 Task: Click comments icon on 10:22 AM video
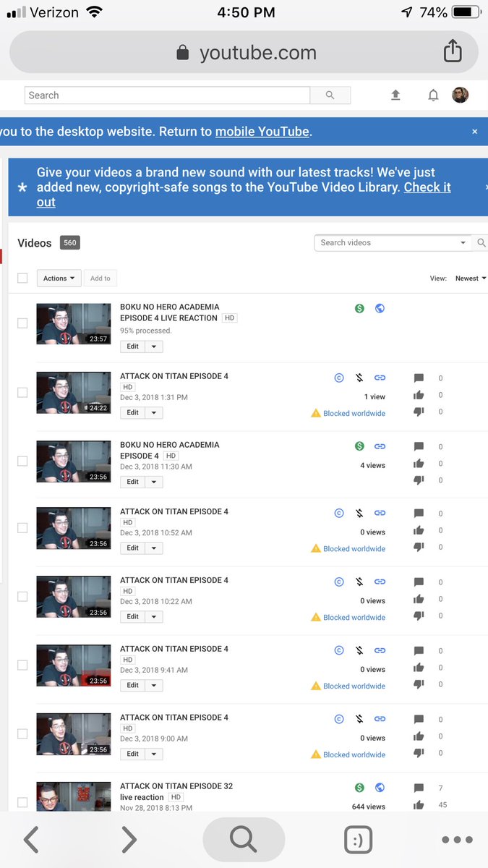click(x=419, y=582)
